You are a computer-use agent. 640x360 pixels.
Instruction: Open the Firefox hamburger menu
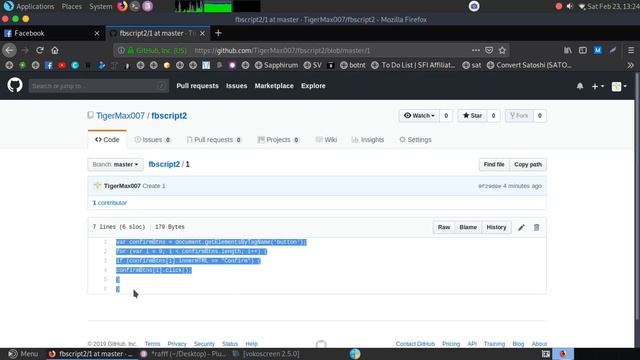click(x=631, y=50)
